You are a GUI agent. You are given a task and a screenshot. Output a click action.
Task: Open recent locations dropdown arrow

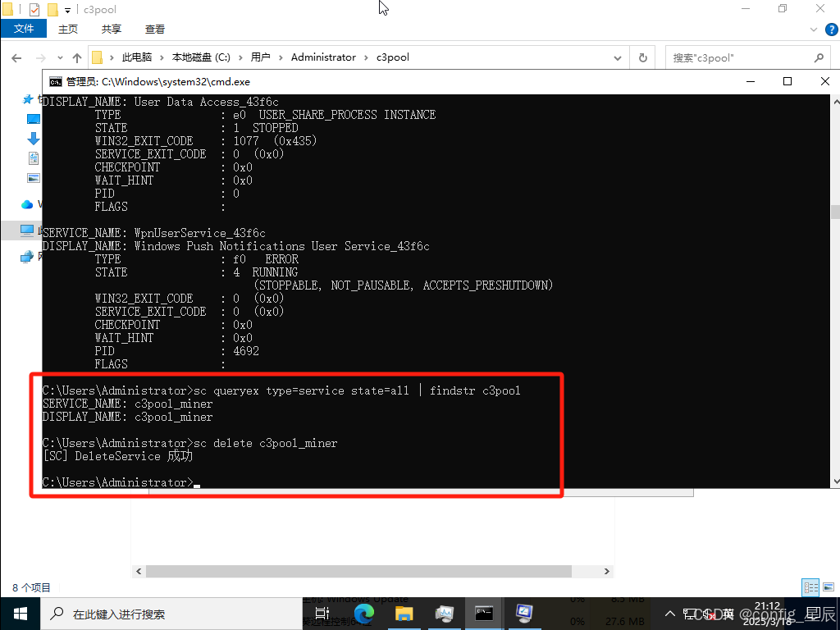60,58
